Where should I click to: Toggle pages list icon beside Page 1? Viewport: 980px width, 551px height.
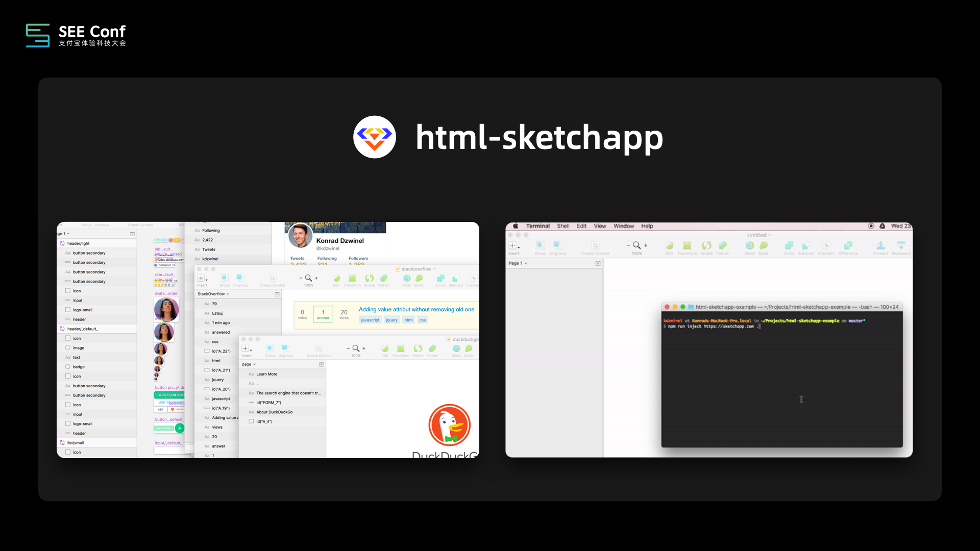(x=598, y=264)
